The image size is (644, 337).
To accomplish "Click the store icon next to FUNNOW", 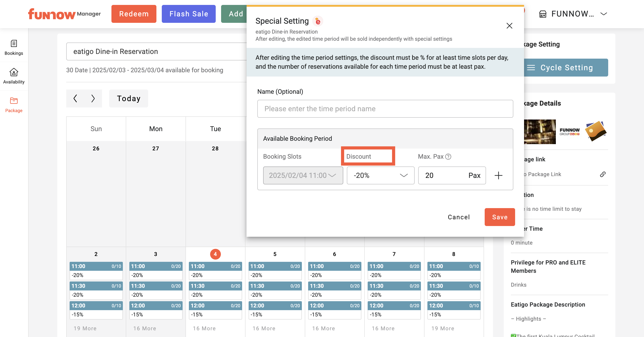I will pyautogui.click(x=543, y=14).
